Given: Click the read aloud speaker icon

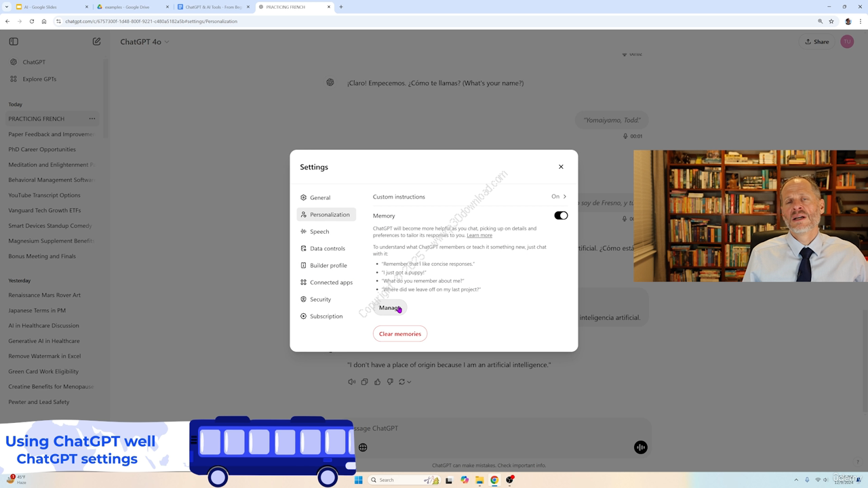Looking at the screenshot, I should pos(351,382).
